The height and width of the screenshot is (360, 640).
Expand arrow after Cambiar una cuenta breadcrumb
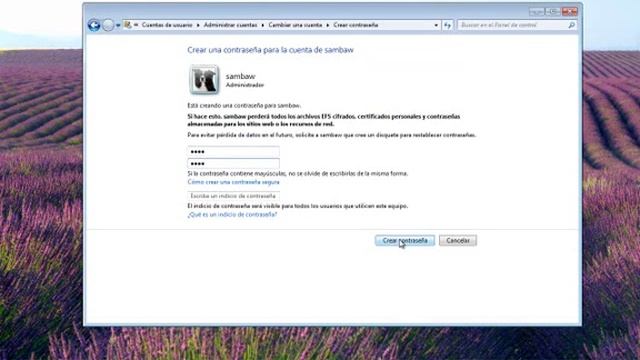click(327, 25)
